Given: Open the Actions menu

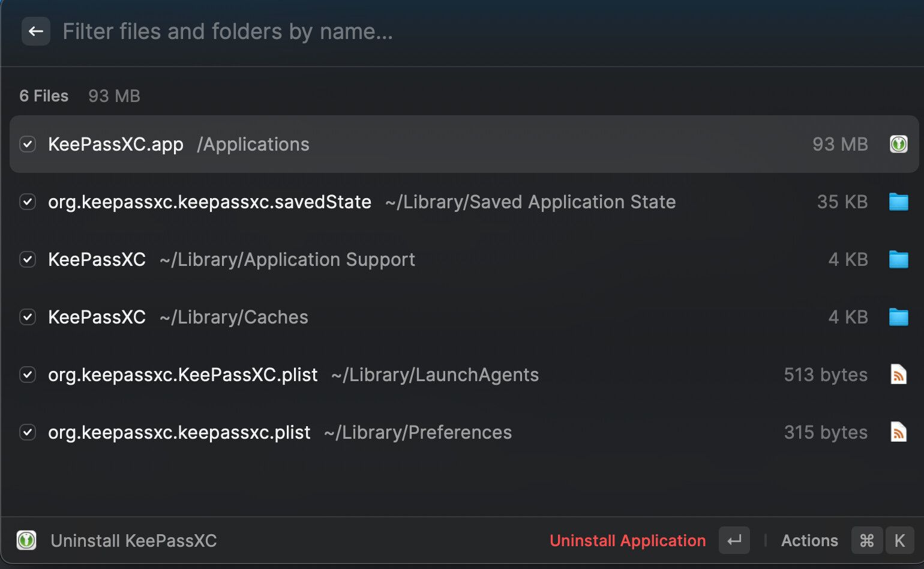Looking at the screenshot, I should pos(809,541).
